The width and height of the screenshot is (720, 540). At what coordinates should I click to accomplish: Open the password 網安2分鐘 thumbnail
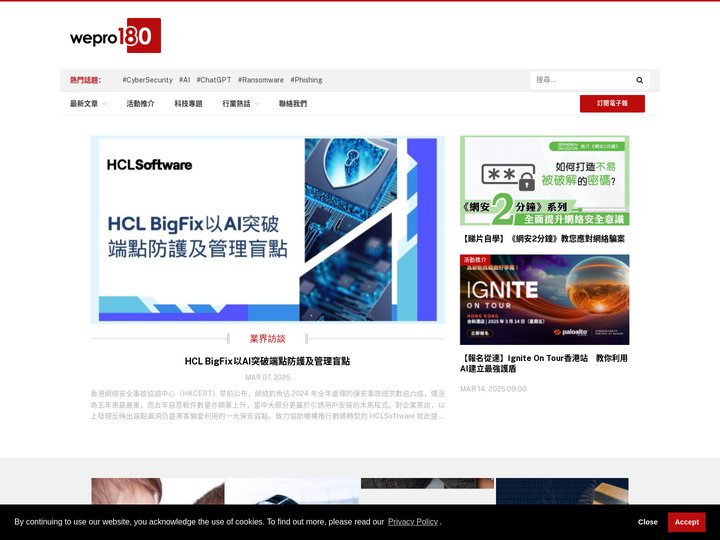(545, 180)
